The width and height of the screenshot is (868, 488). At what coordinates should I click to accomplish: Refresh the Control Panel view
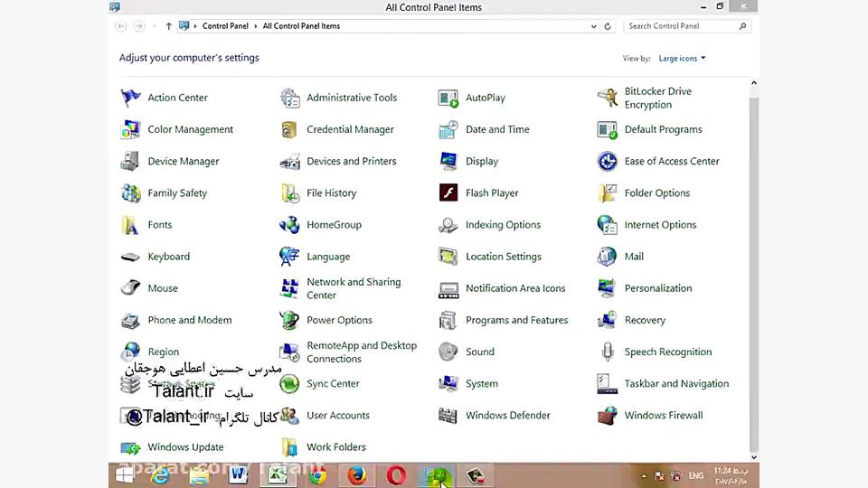(608, 26)
